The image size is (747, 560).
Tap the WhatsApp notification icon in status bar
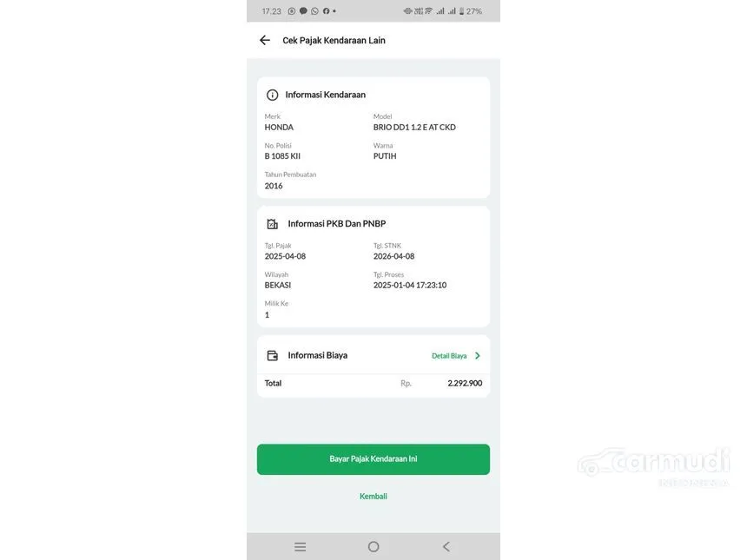(315, 11)
